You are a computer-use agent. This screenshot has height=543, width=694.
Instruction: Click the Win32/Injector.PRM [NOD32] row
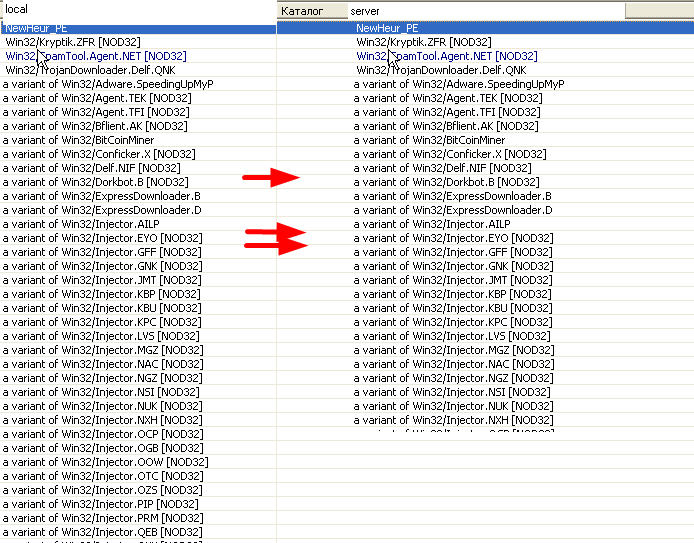point(103,519)
